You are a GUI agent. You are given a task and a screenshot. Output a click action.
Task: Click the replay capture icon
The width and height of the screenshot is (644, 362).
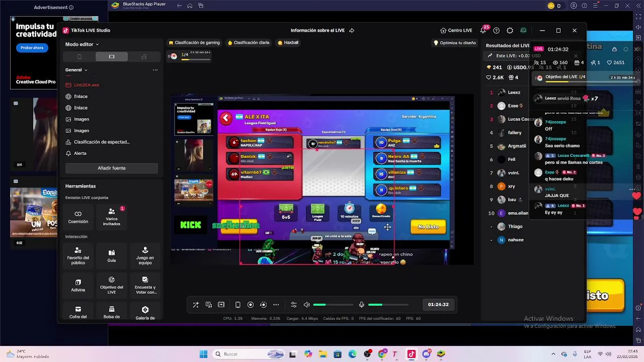click(x=263, y=305)
